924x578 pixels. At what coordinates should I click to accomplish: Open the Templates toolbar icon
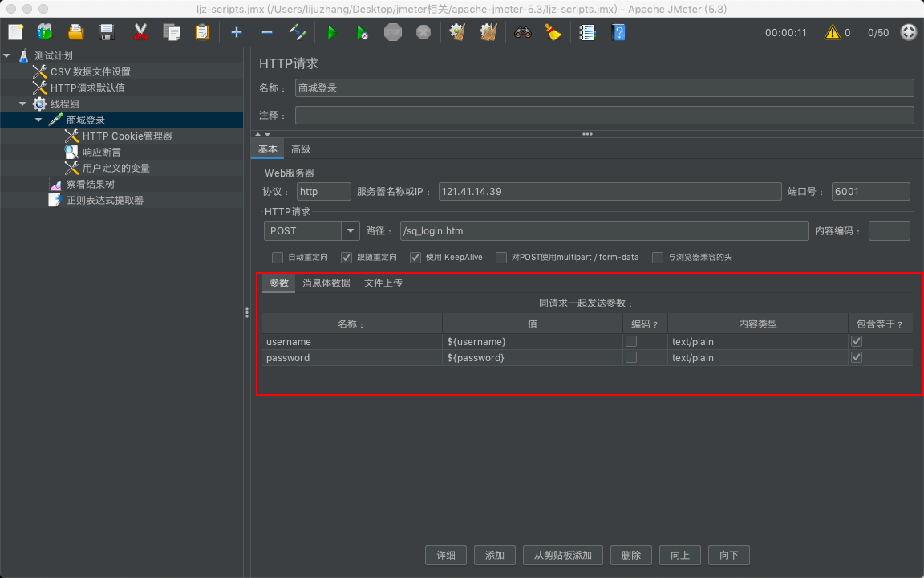(45, 32)
